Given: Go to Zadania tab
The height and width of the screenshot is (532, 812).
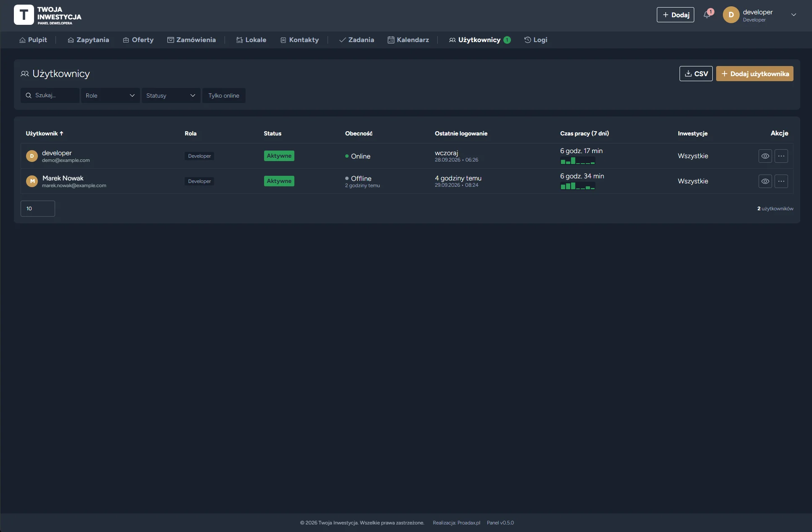Looking at the screenshot, I should pos(357,40).
